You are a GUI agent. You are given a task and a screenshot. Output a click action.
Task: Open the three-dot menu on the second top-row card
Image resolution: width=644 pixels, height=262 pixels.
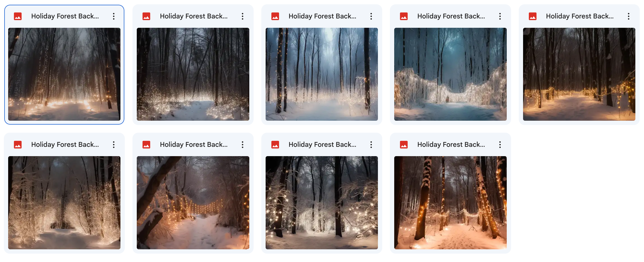pyautogui.click(x=242, y=16)
